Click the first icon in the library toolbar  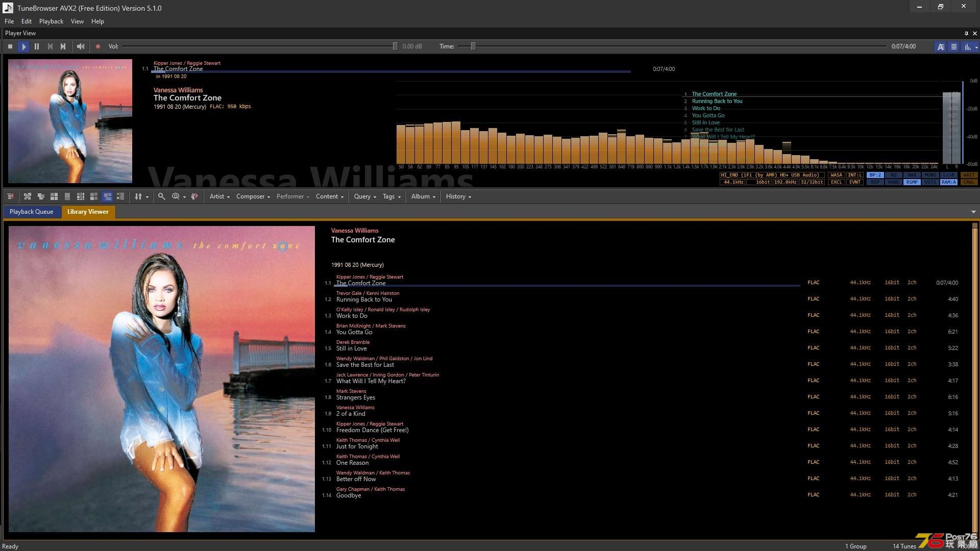coord(10,196)
